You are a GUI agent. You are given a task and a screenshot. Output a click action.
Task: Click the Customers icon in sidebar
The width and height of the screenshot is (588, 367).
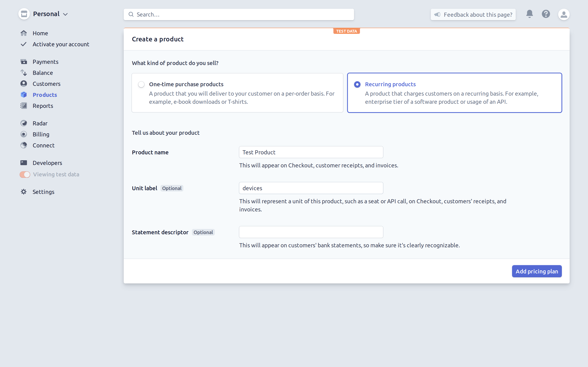click(24, 83)
